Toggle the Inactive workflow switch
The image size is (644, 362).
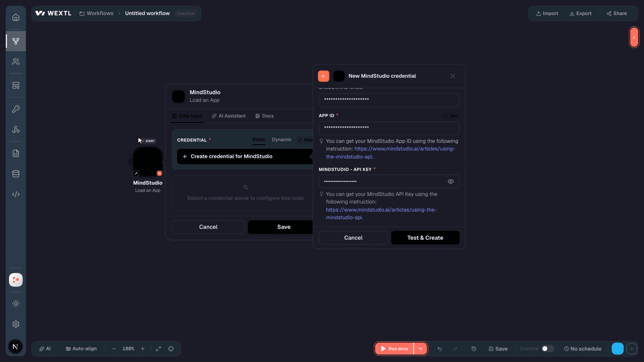[547, 348]
